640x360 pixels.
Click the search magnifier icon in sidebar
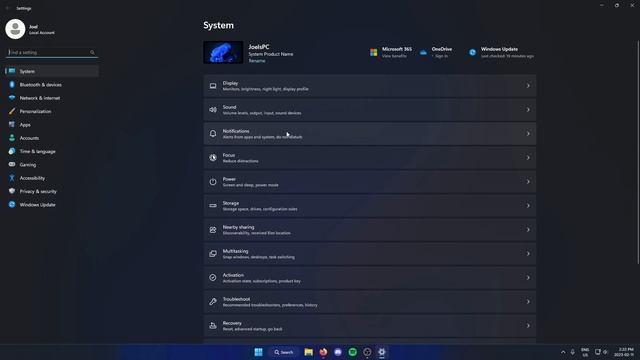coord(92,52)
